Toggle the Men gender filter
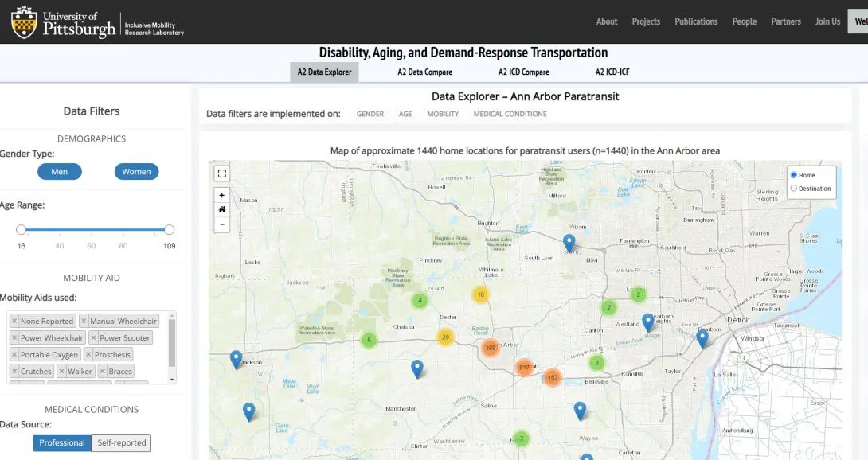 point(59,172)
